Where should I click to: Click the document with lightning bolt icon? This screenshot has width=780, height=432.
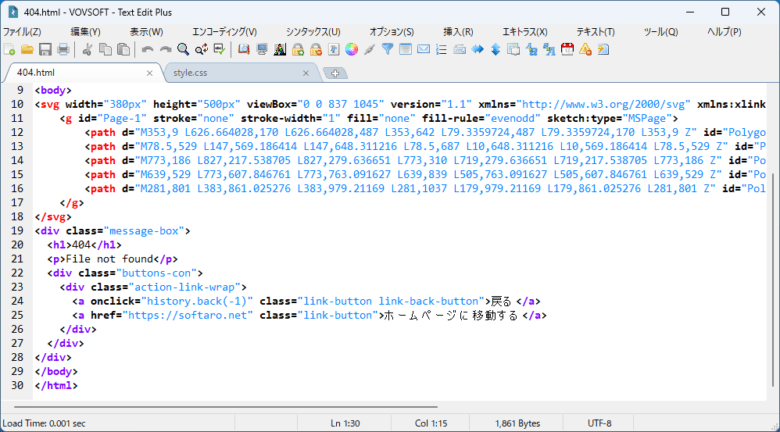point(603,49)
